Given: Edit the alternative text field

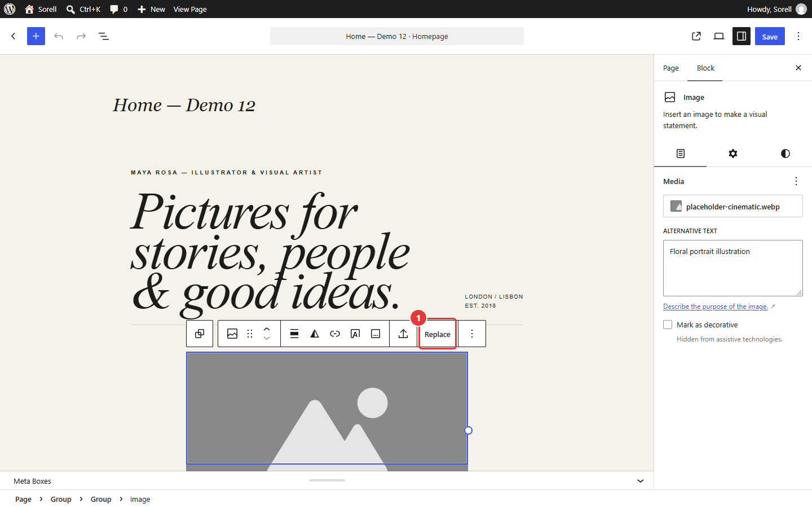Looking at the screenshot, I should [733, 268].
